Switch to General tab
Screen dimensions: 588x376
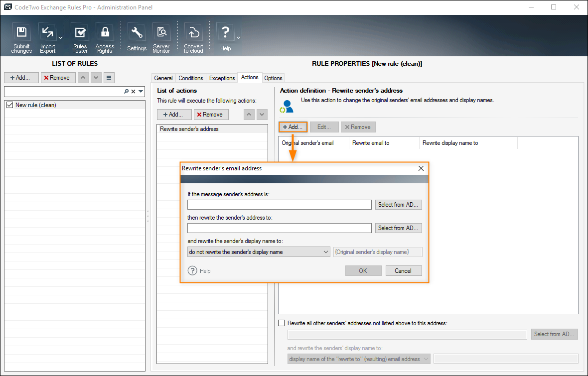tap(163, 78)
